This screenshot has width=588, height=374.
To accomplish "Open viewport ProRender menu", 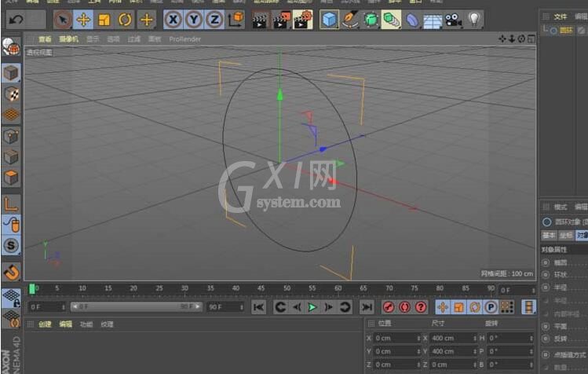I will click(x=184, y=39).
